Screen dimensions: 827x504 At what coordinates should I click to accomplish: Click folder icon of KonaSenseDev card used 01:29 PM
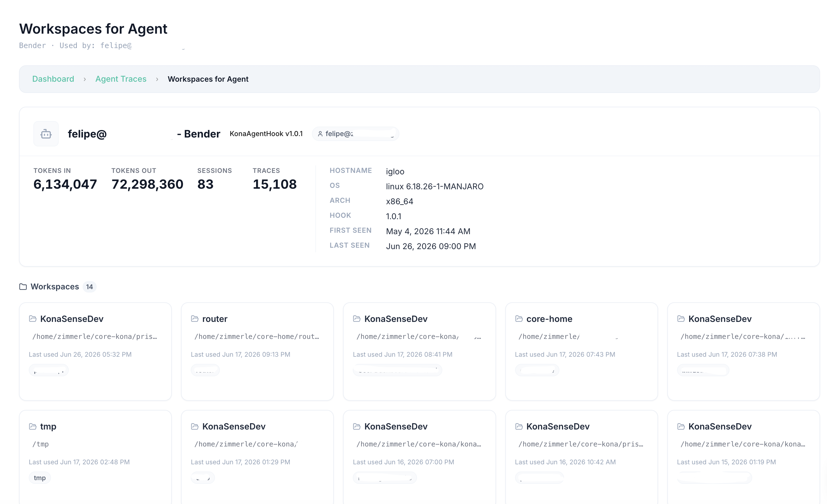(195, 427)
